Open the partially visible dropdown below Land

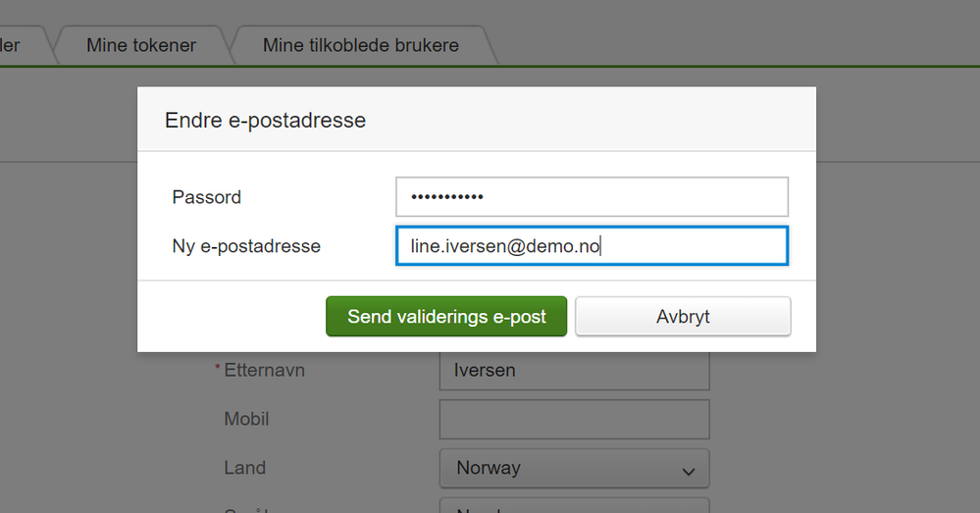tap(574, 506)
